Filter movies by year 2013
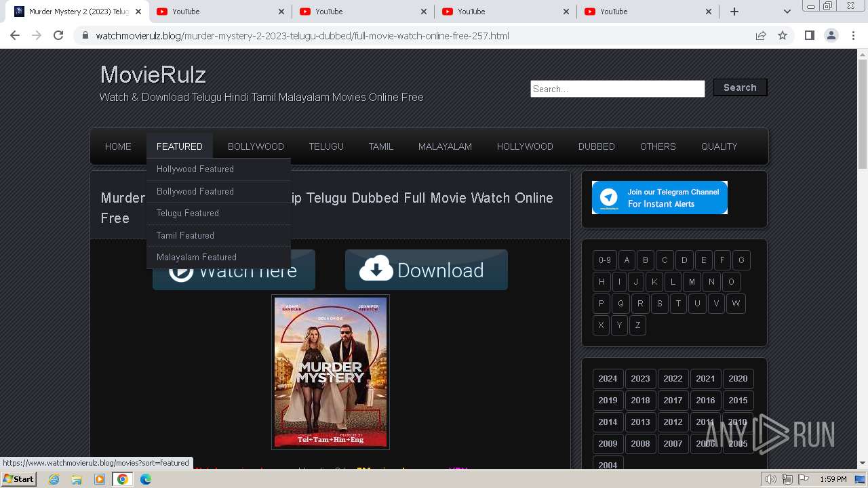 [x=640, y=422]
